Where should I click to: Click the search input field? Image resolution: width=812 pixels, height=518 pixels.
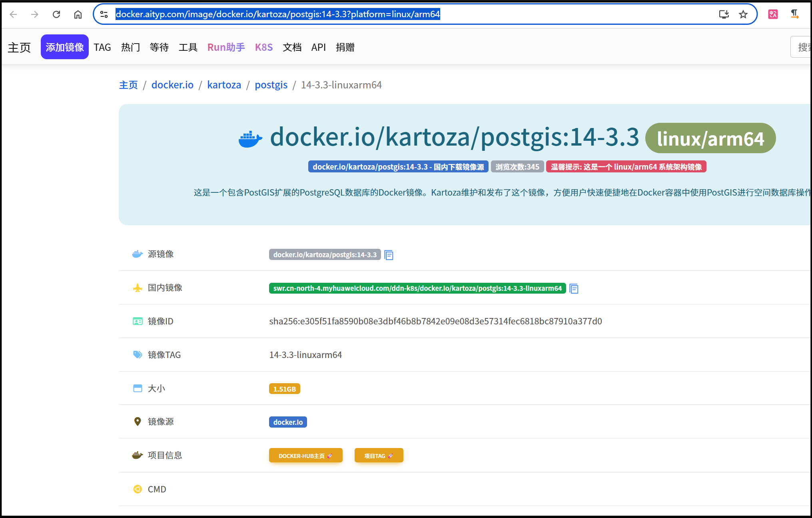801,47
